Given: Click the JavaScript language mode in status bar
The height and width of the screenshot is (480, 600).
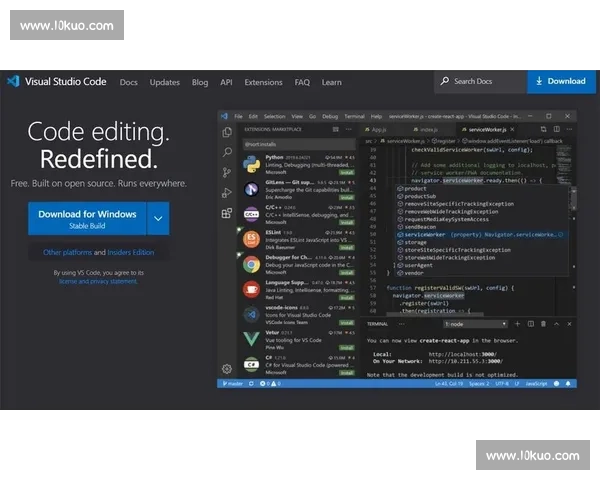Looking at the screenshot, I should click(x=536, y=384).
